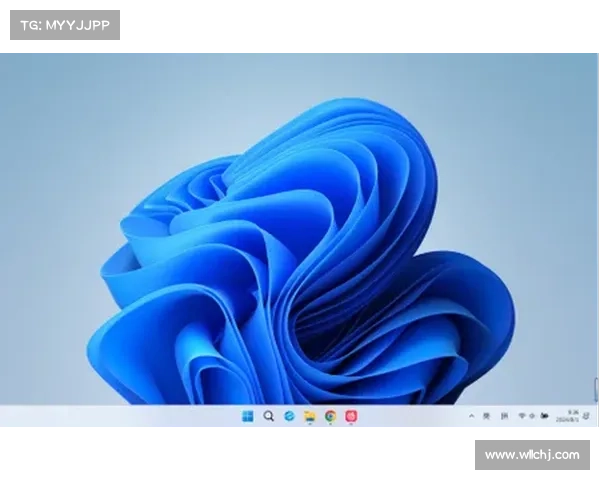Screen dimensions: 600x480
Task: Launch Microsoft Edge from taskbar
Action: point(289,416)
